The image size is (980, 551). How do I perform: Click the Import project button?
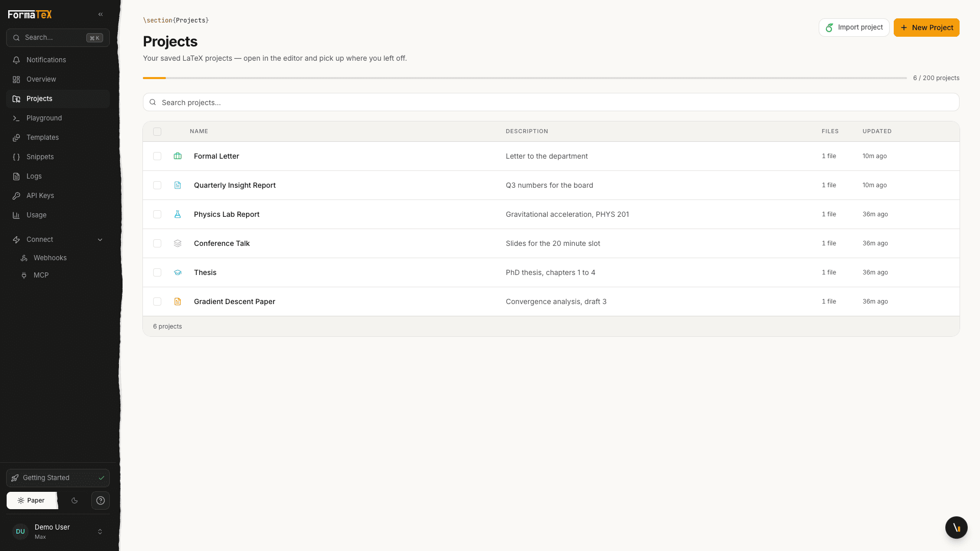854,28
